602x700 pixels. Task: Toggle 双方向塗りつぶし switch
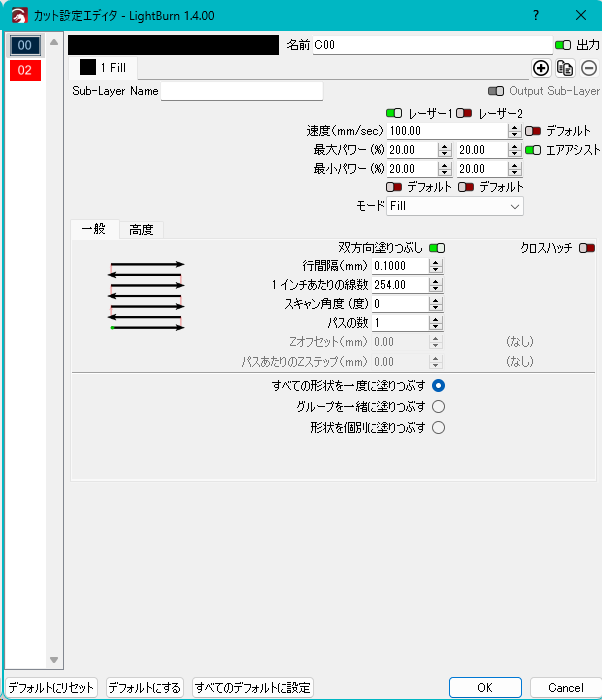coord(437,248)
